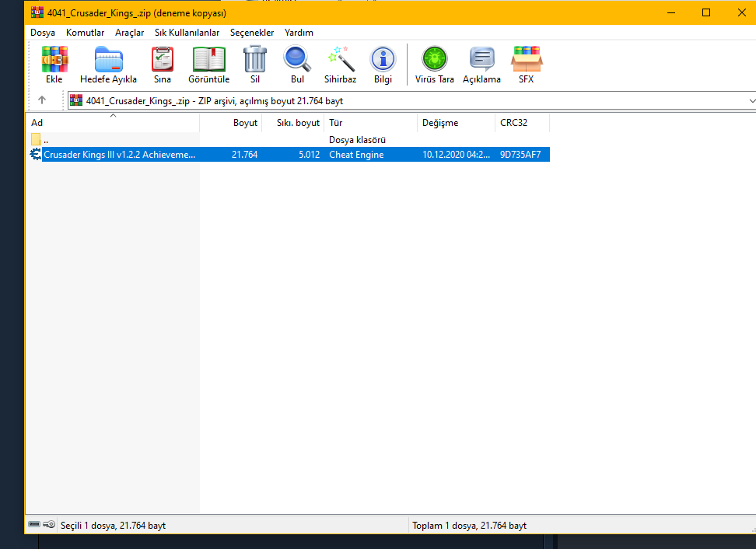Click the 'Dosya klasörü' type cell
Screen dimensions: 756x549
coord(357,140)
